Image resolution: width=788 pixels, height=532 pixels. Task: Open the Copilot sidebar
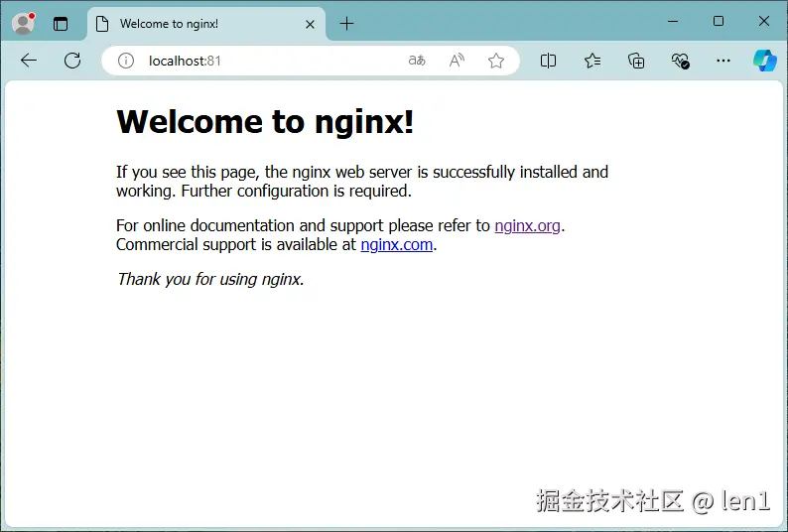tap(765, 61)
